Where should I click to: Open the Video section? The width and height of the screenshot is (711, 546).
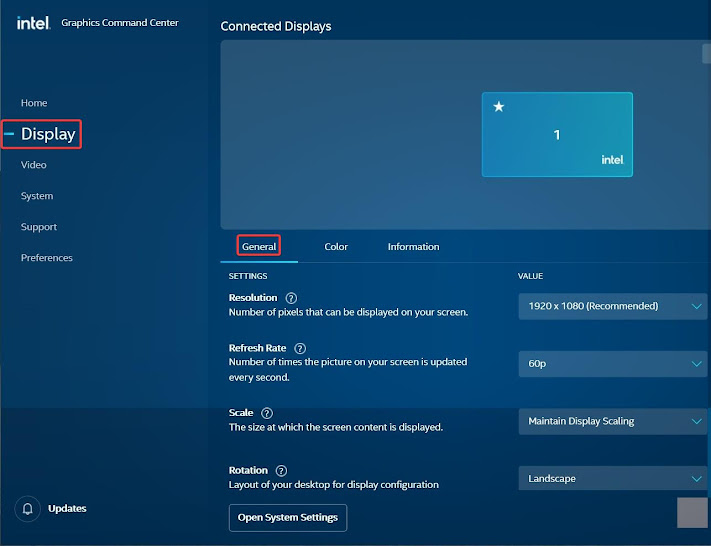pyautogui.click(x=34, y=165)
